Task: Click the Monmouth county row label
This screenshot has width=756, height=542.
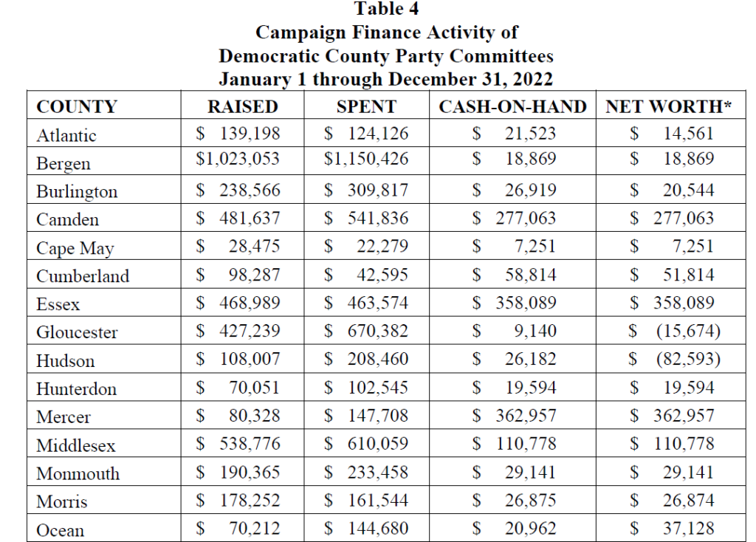Action: coord(78,473)
